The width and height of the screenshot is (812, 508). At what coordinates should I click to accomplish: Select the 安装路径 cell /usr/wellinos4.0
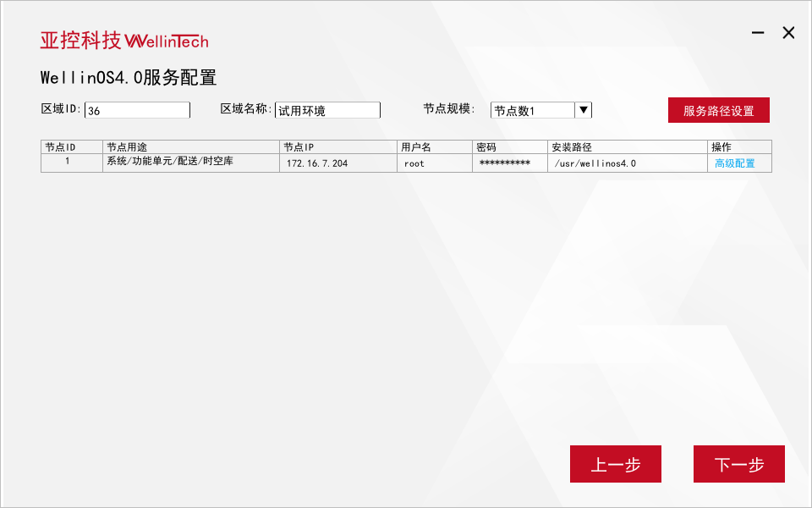[628, 163]
